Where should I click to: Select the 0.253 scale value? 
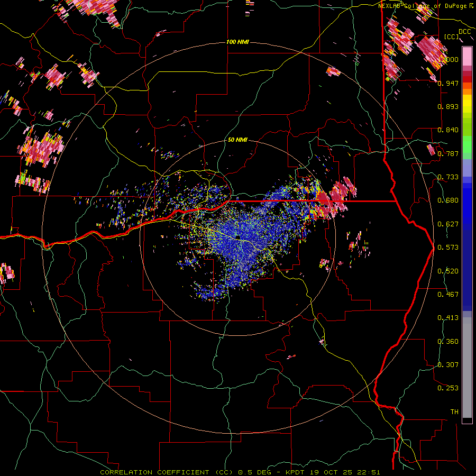pyautogui.click(x=448, y=388)
